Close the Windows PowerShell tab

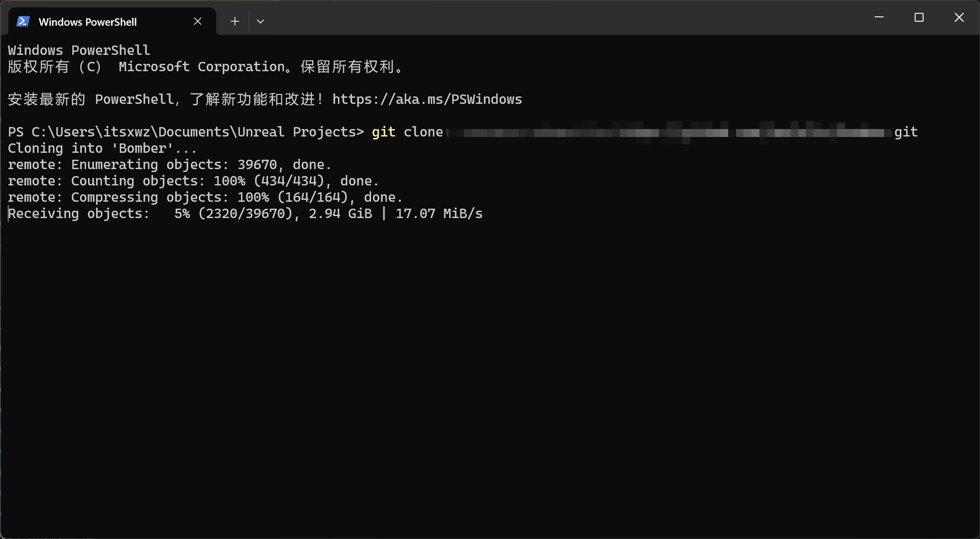[x=197, y=21]
